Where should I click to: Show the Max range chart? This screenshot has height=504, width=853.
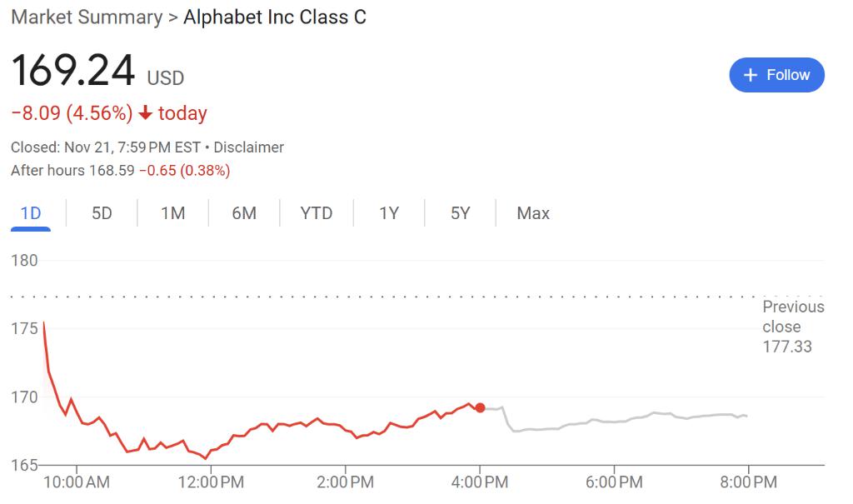coord(533,213)
